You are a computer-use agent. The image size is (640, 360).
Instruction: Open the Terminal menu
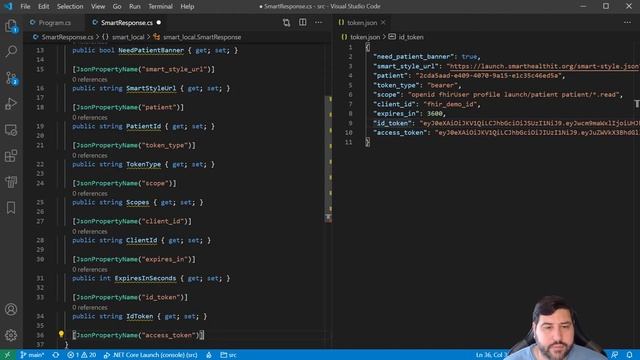(x=160, y=6)
